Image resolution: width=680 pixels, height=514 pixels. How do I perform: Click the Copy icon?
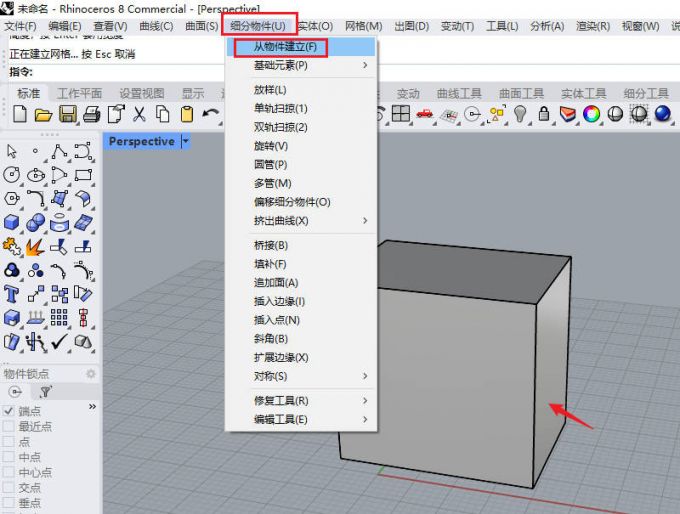point(163,115)
